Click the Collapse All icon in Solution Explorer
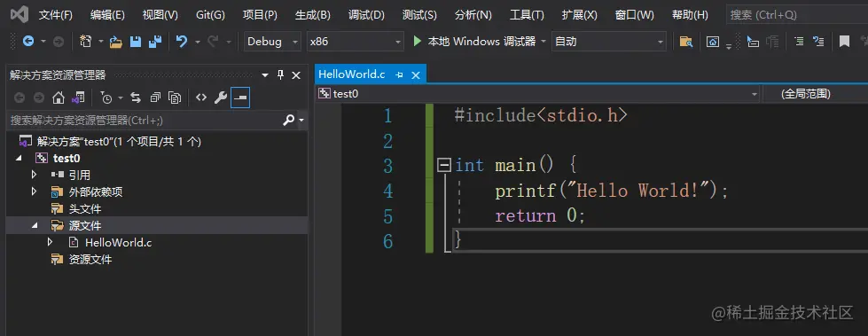 (155, 98)
